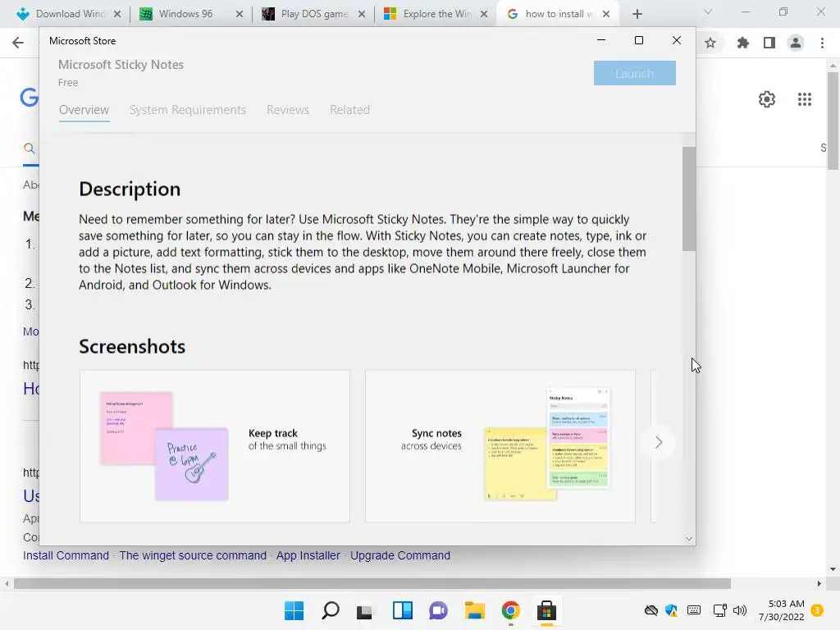The height and width of the screenshot is (630, 840).
Task: Maximize the Microsoft Store window
Action: [638, 41]
